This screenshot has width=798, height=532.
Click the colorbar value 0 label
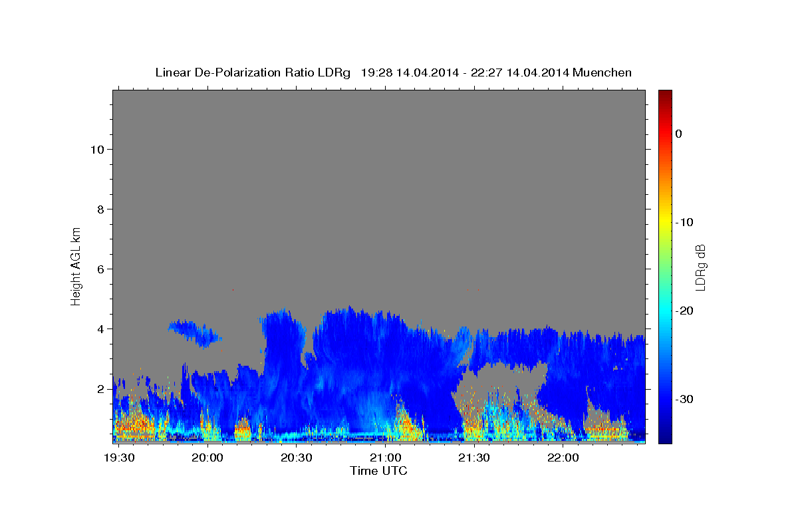pyautogui.click(x=679, y=134)
